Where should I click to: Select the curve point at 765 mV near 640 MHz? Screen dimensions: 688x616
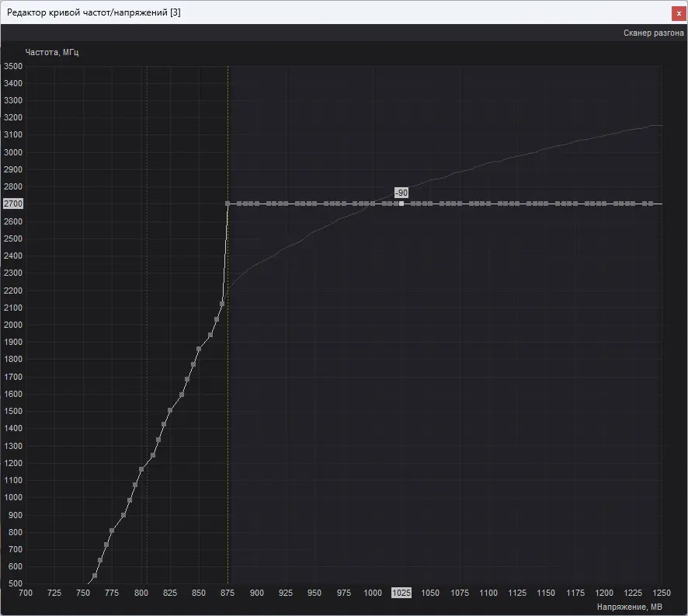point(100,560)
